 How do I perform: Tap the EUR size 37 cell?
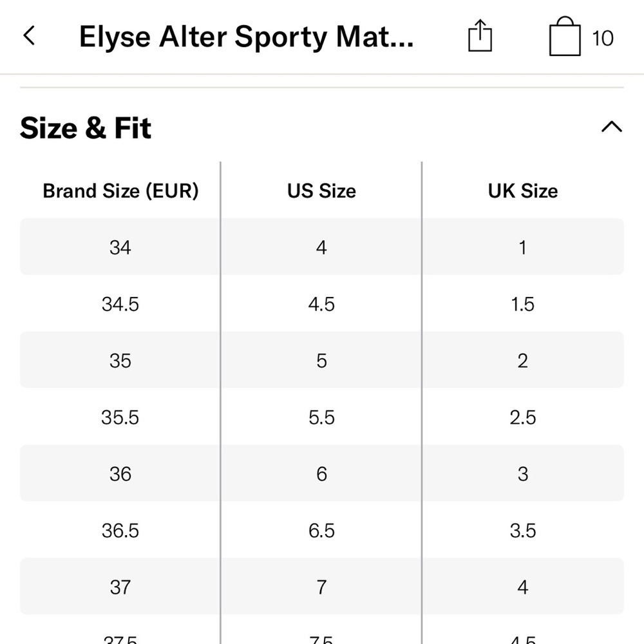(x=120, y=587)
